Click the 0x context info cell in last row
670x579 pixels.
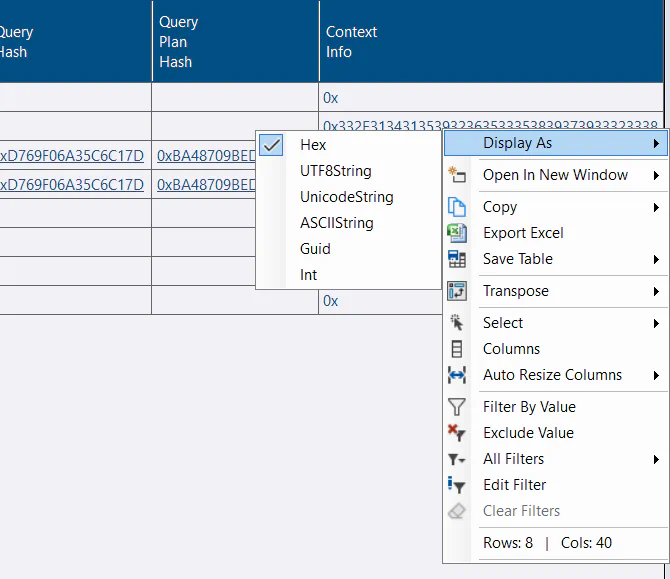coord(380,301)
